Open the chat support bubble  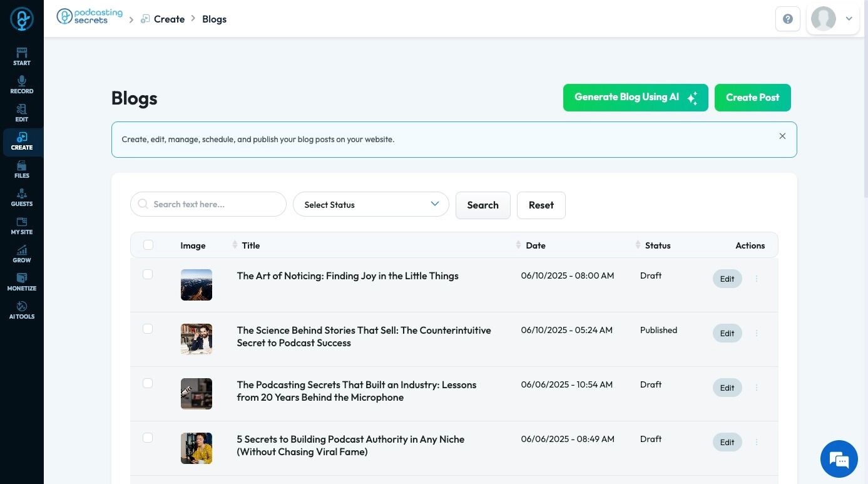coord(839,459)
